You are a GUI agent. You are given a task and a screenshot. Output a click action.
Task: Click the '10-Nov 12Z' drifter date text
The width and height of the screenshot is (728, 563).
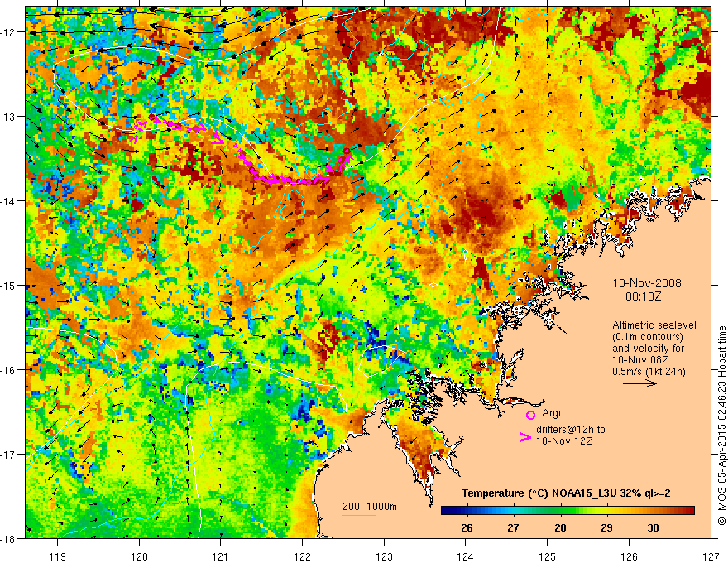click(564, 441)
